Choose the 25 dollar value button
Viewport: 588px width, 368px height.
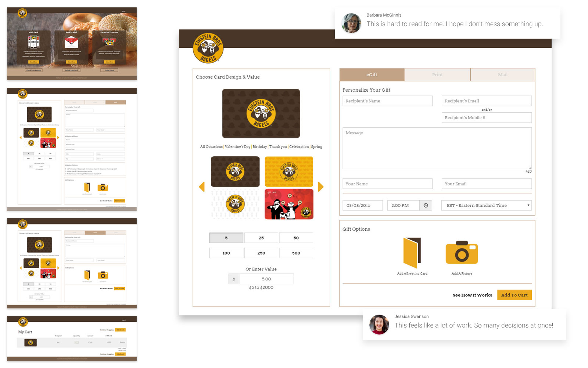click(x=261, y=238)
